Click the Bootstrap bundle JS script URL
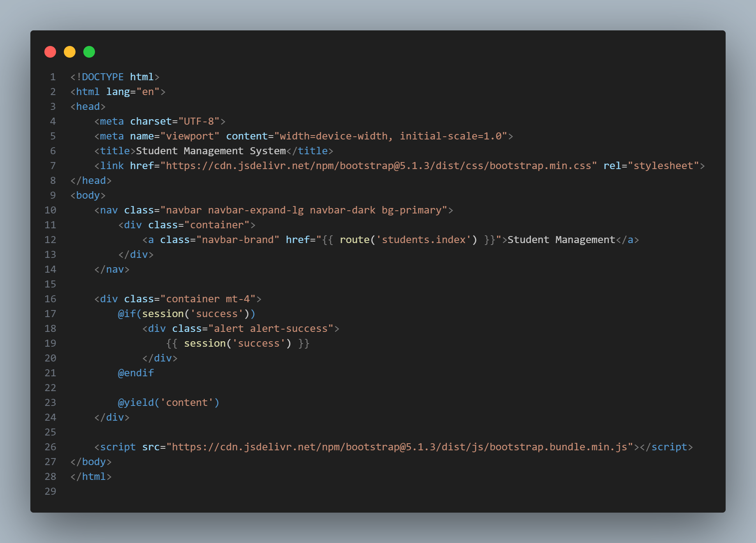This screenshot has width=756, height=543. point(399,447)
